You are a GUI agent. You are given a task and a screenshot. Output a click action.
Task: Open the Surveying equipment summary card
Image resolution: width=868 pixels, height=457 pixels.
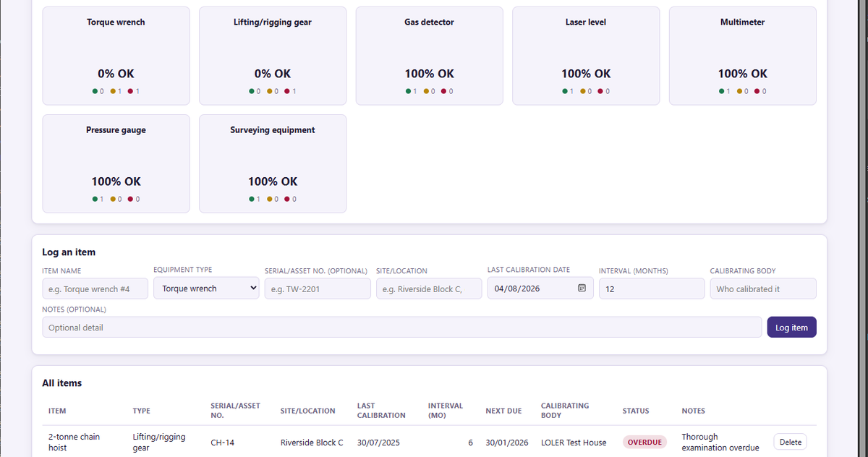point(273,163)
